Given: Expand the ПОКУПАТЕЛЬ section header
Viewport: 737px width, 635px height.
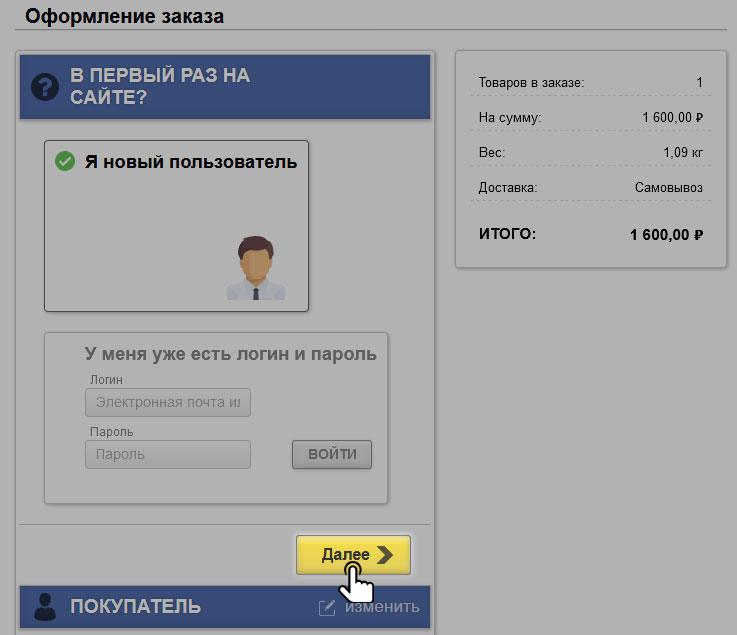Looking at the screenshot, I should pos(135,607).
